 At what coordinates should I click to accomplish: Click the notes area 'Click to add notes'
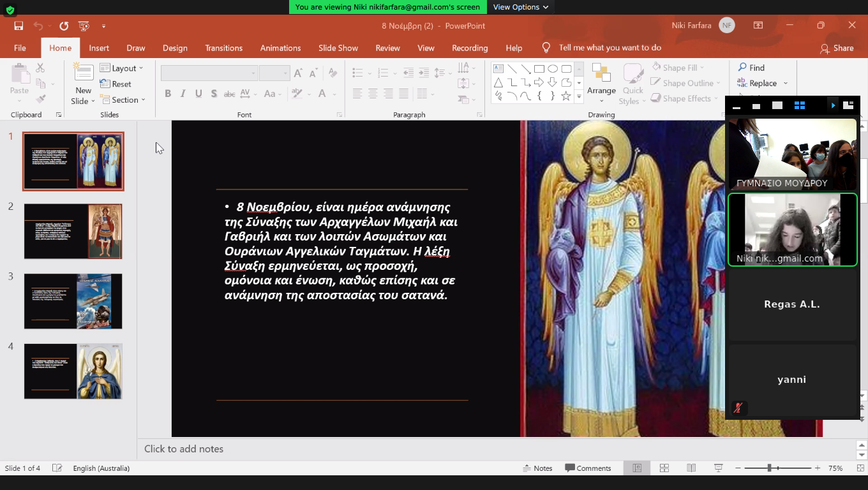[184, 449]
